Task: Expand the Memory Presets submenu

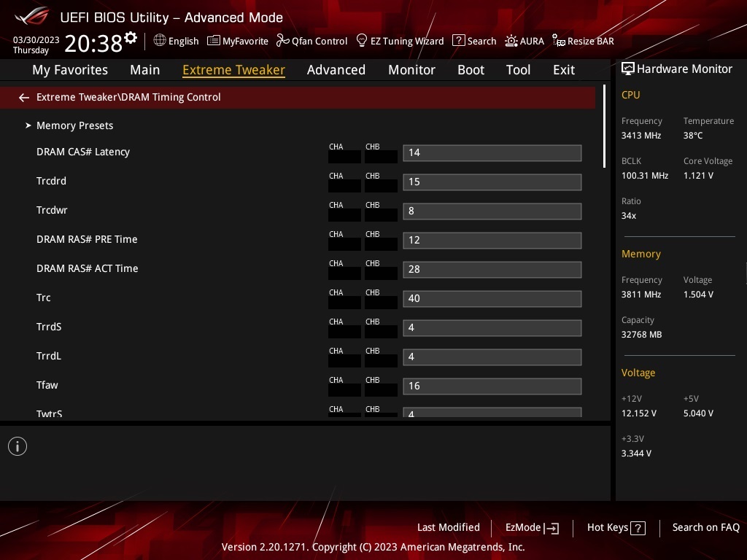Action: [x=75, y=125]
